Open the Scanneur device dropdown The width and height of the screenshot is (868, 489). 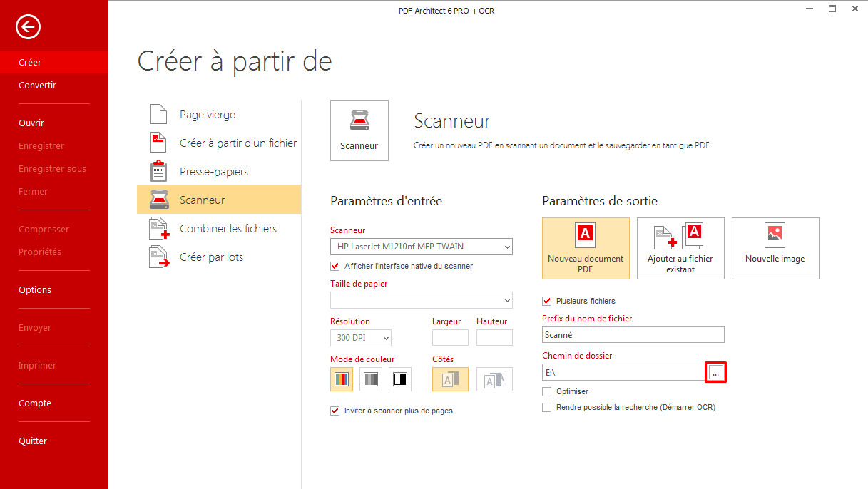[422, 247]
